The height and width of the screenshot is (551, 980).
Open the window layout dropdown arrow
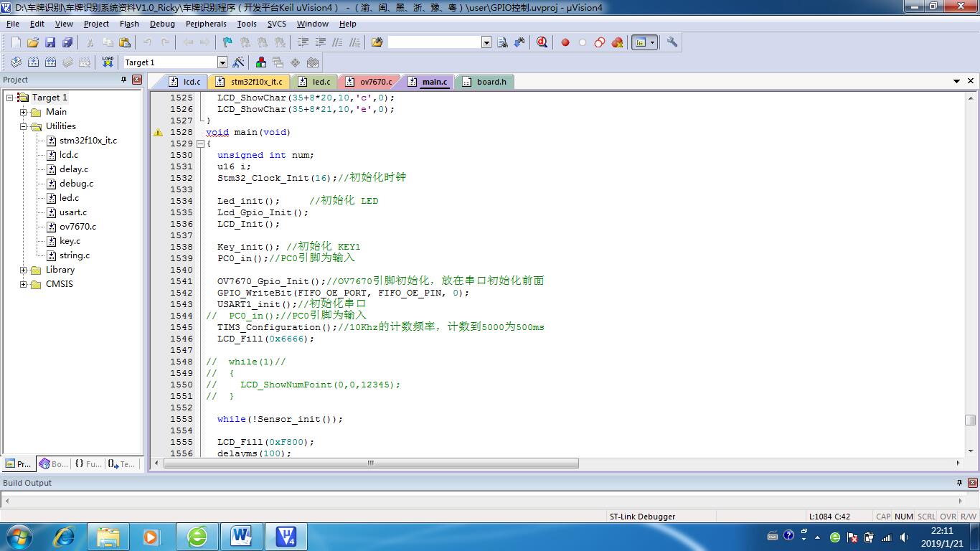[653, 43]
